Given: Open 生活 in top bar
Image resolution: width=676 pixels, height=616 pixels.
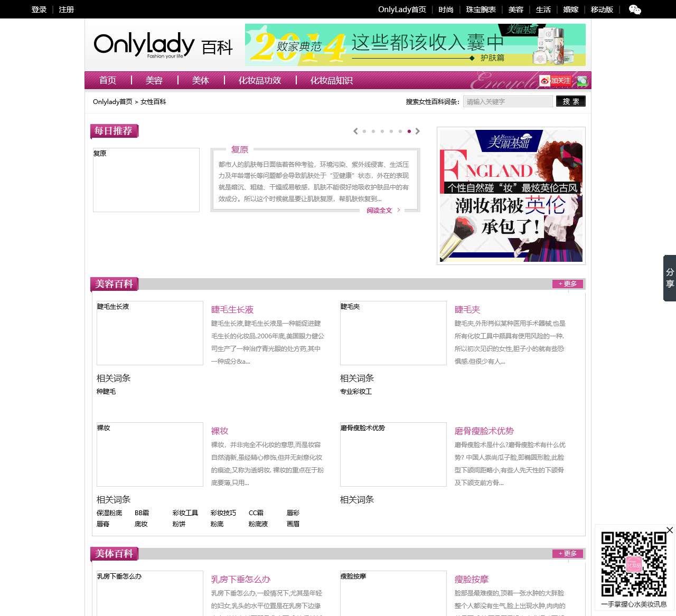Looking at the screenshot, I should click(x=543, y=10).
